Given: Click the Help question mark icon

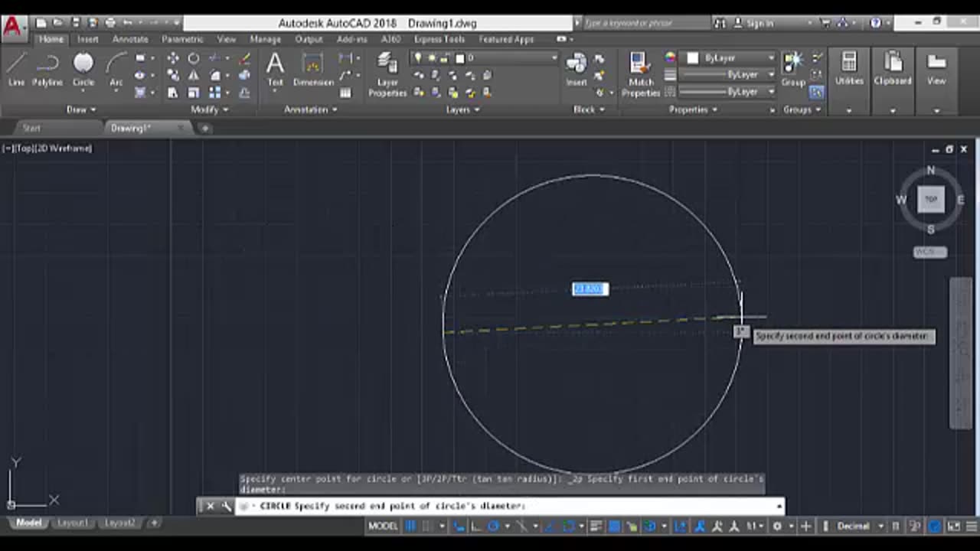Looking at the screenshot, I should [x=876, y=23].
